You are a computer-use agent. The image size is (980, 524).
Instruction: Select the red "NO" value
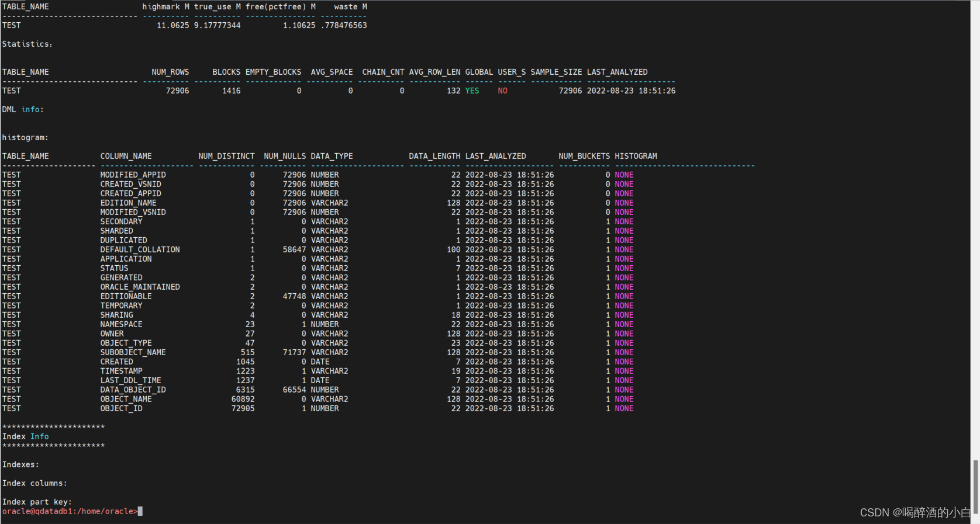point(502,91)
